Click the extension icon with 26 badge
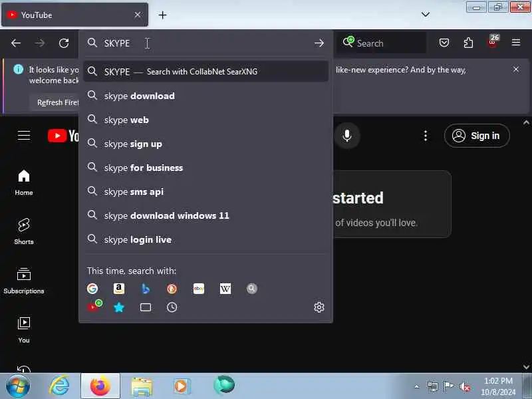532x399 pixels. (493, 42)
